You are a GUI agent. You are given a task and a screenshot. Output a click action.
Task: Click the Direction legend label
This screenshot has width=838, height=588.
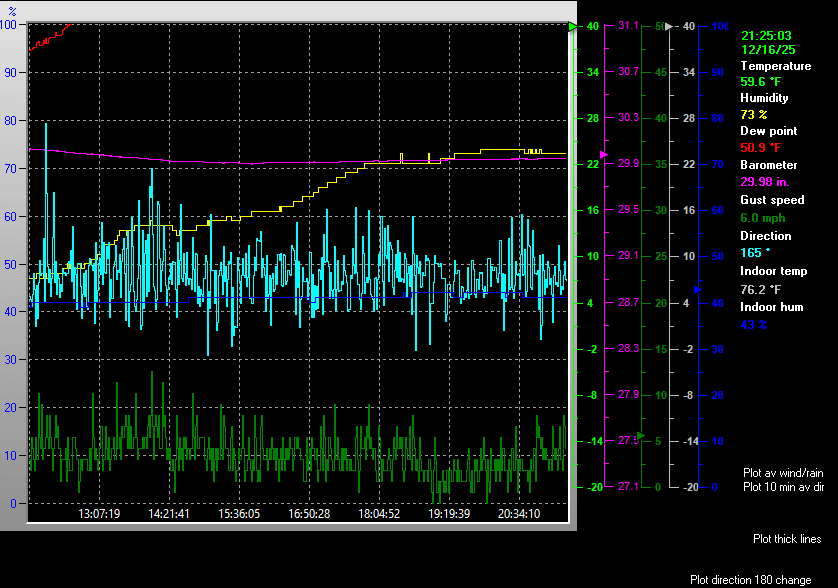coord(765,236)
